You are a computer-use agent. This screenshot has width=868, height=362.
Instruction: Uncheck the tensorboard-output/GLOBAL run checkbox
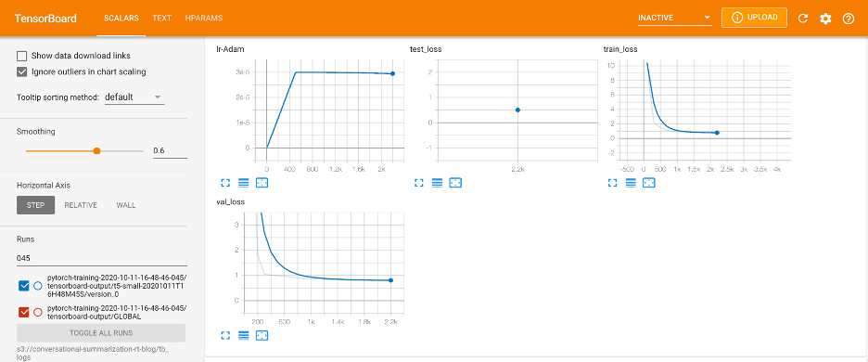24,312
